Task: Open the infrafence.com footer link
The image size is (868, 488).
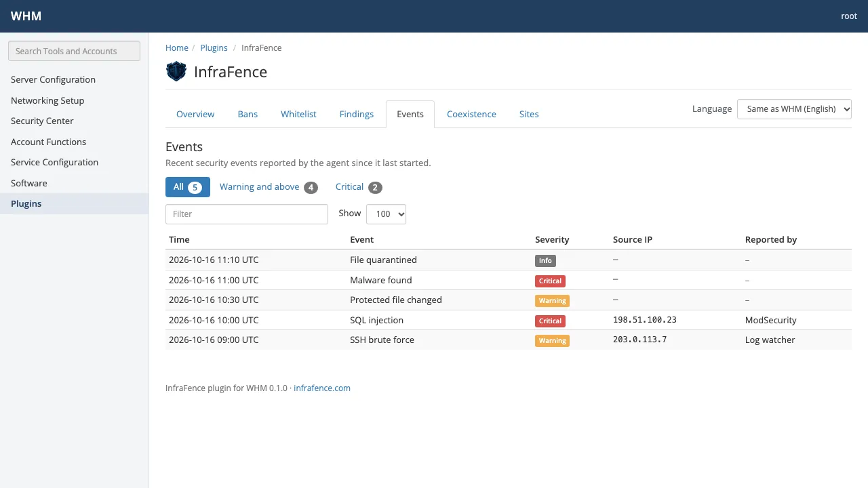Action: [322, 388]
